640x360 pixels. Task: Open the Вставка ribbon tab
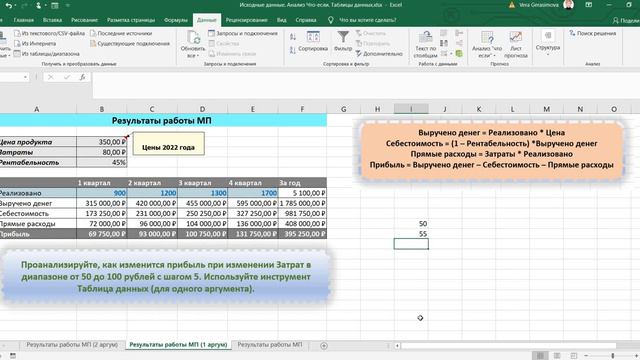[x=52, y=20]
